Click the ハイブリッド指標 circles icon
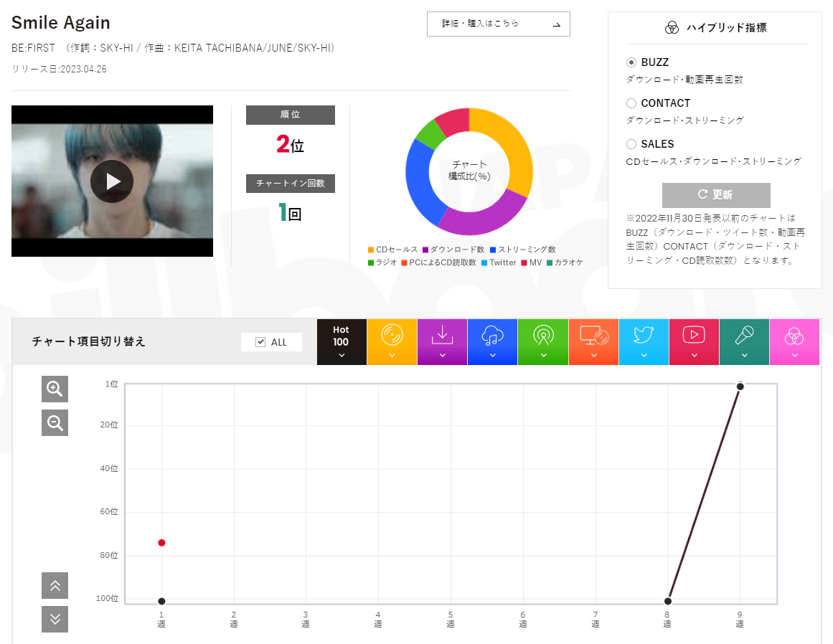Image resolution: width=833 pixels, height=644 pixels. click(x=672, y=27)
